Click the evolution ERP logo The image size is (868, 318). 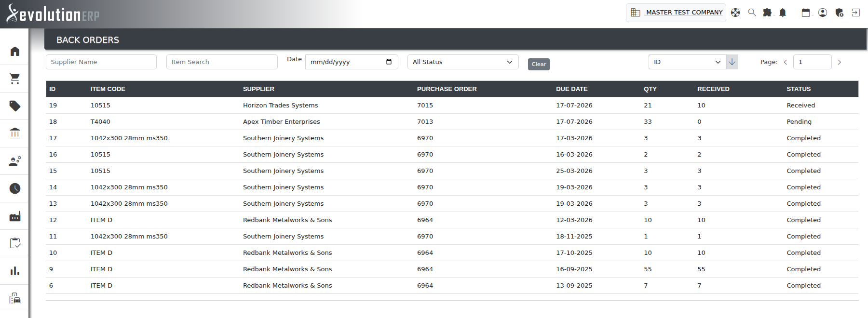tap(53, 14)
